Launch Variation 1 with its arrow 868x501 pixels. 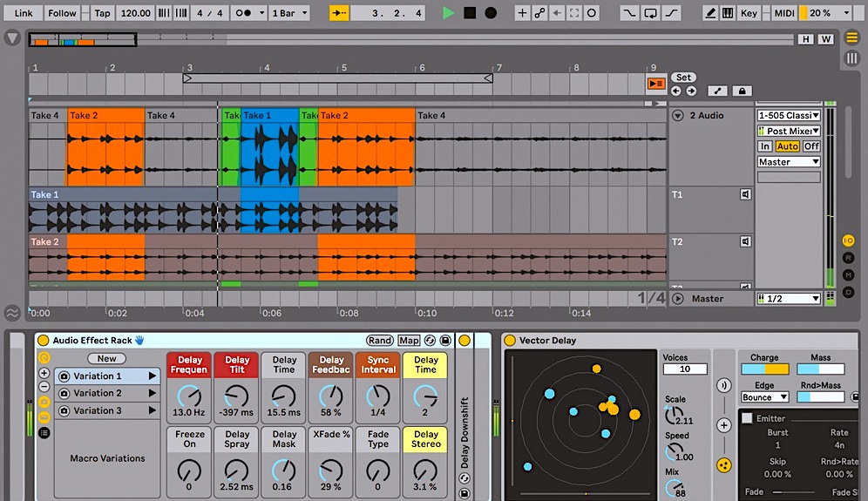[152, 376]
